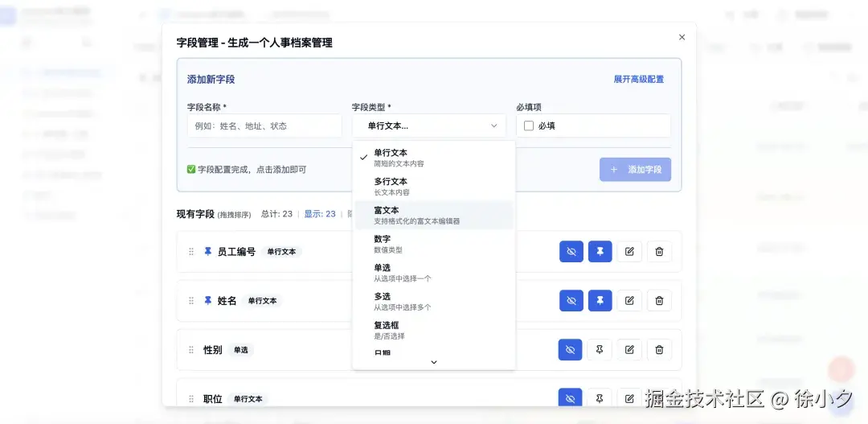Click the 单行文本 tag beside 姓名
The height and width of the screenshot is (424, 868).
[x=262, y=300]
